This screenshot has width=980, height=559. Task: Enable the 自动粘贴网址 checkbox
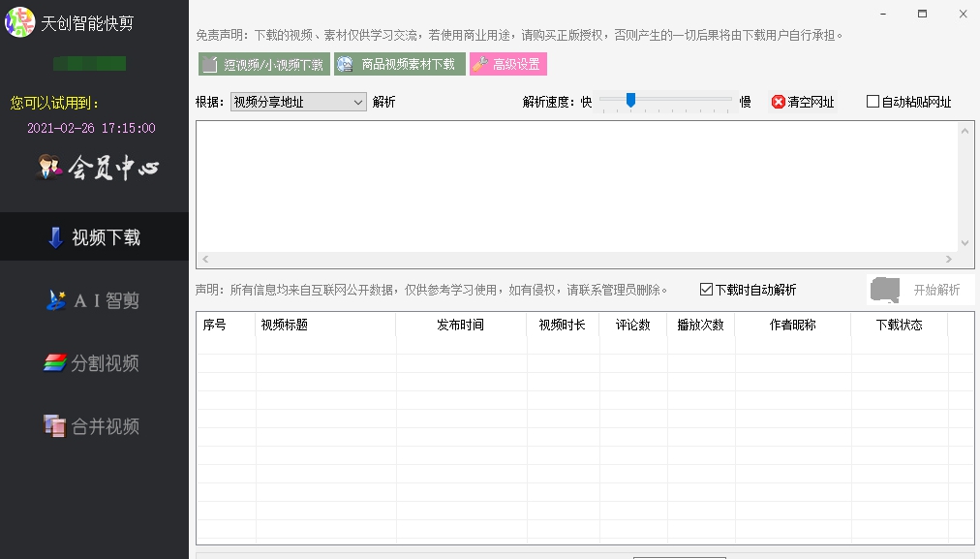click(873, 102)
